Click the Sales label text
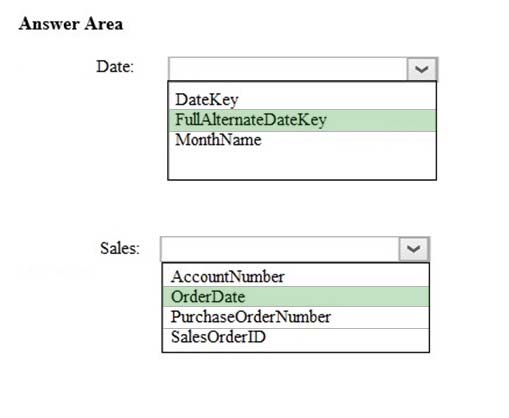This screenshot has width=509, height=418. point(120,248)
